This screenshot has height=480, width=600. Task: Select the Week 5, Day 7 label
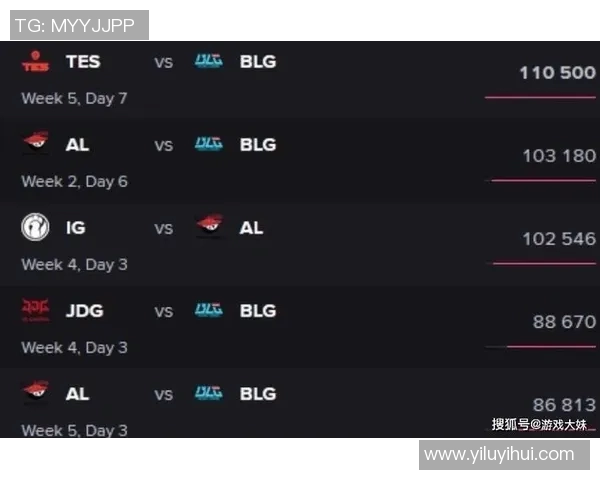[74, 99]
